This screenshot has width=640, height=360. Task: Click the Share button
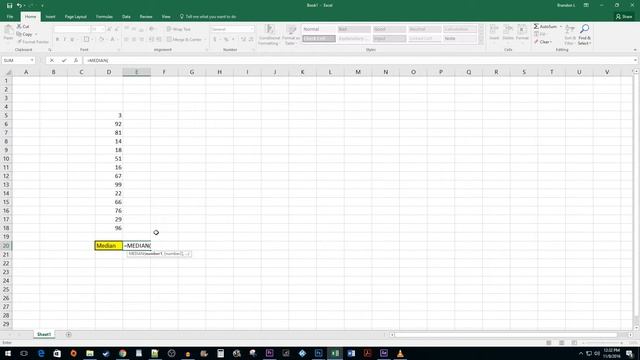(x=624, y=17)
